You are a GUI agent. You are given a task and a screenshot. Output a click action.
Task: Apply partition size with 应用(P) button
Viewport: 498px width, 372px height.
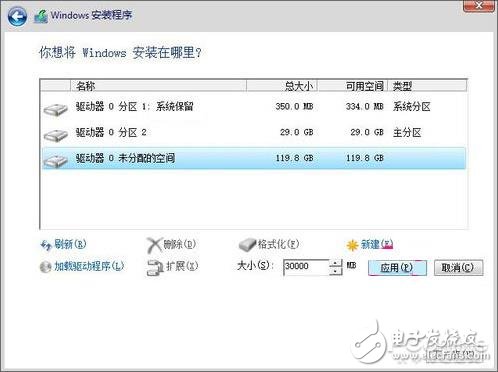coord(397,268)
